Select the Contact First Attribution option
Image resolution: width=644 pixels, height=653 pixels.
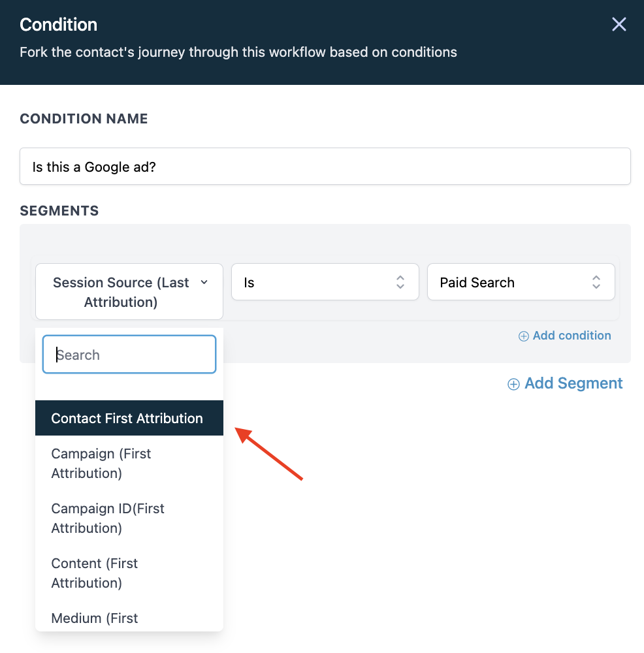[x=127, y=419]
